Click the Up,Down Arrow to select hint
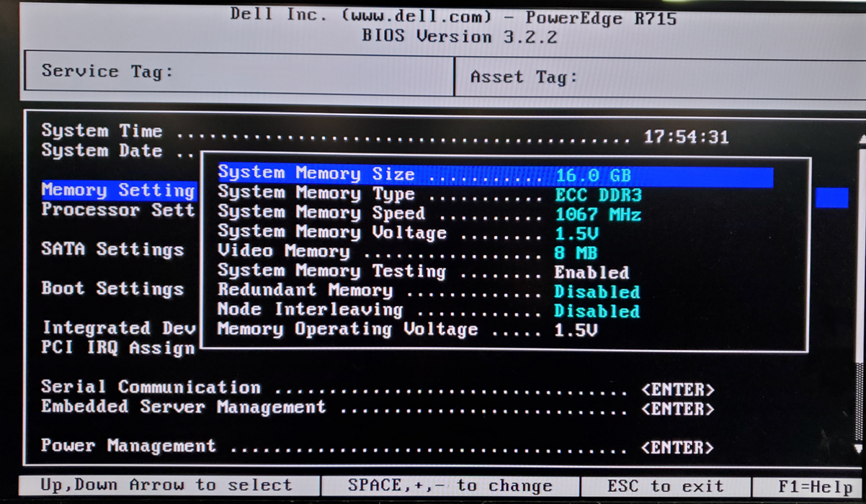 [166, 485]
